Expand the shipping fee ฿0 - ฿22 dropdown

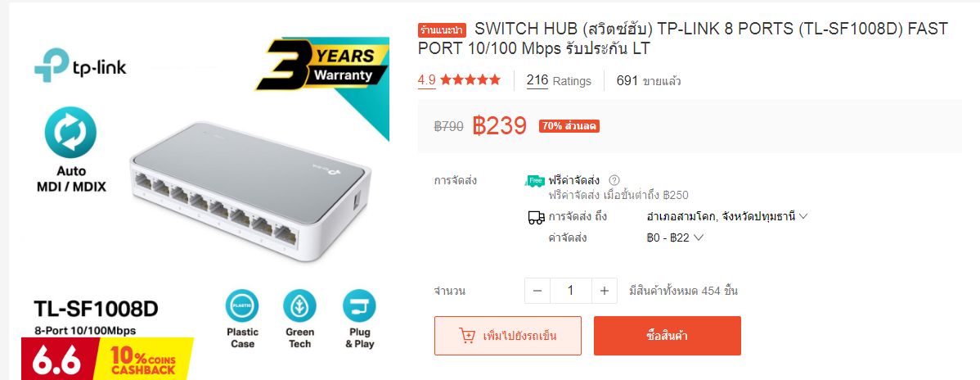676,237
